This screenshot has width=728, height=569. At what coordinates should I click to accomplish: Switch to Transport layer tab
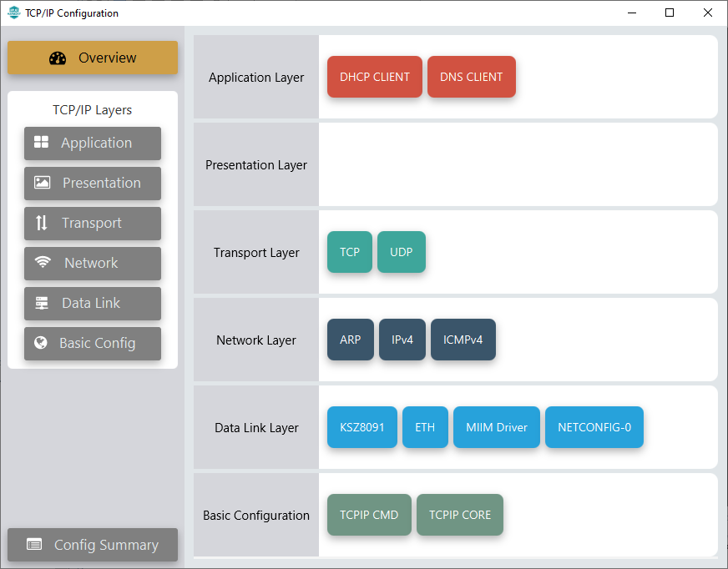coord(93,224)
